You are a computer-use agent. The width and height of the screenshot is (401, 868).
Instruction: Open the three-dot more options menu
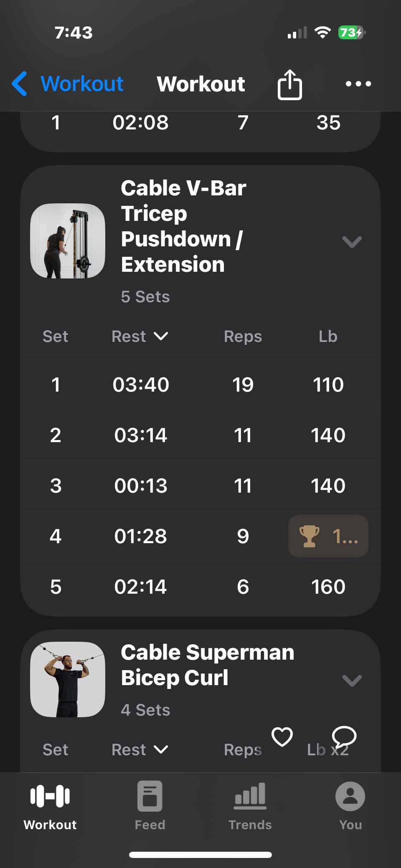(x=358, y=84)
